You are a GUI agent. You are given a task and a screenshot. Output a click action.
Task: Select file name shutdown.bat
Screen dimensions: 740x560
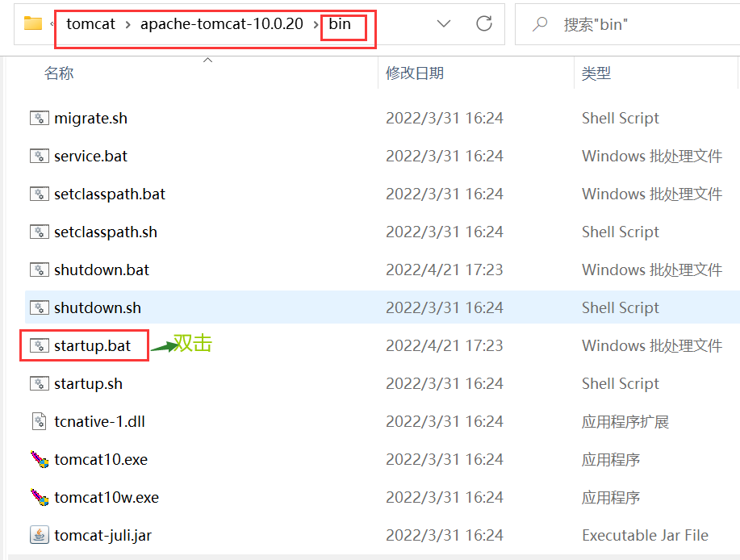[102, 270]
